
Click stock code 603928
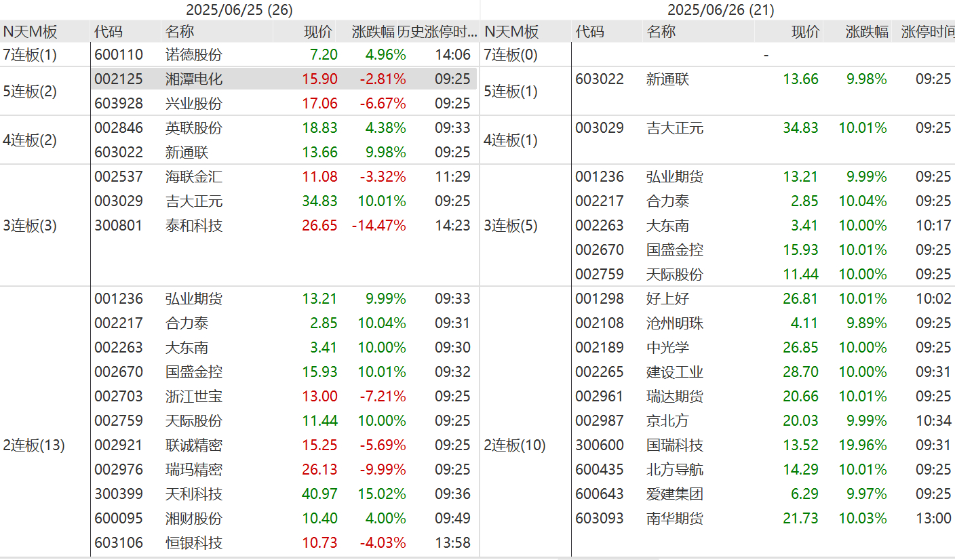tap(119, 104)
